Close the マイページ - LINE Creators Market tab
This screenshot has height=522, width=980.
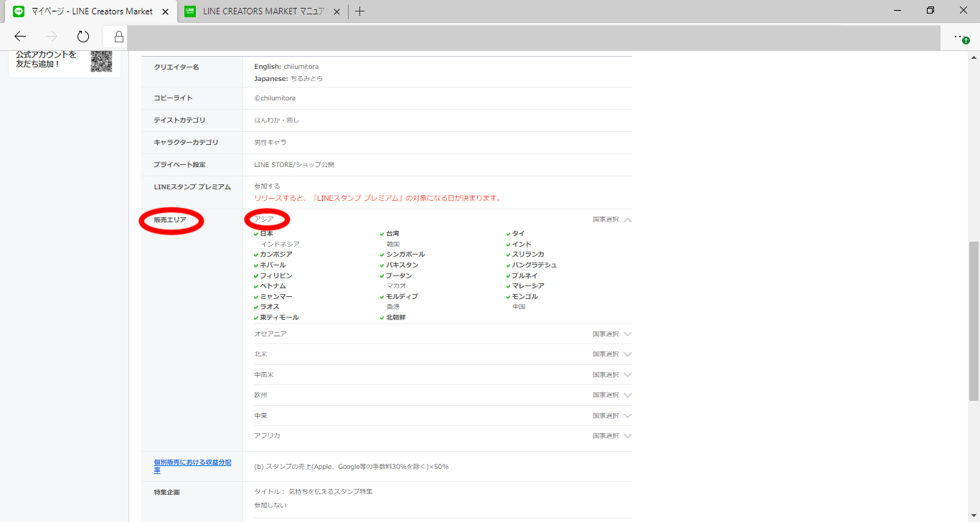[x=165, y=11]
